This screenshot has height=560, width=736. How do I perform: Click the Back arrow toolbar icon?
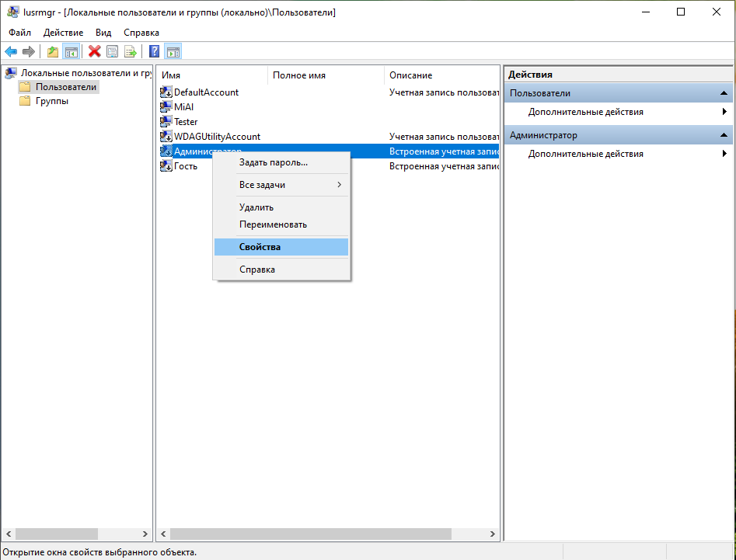11,52
